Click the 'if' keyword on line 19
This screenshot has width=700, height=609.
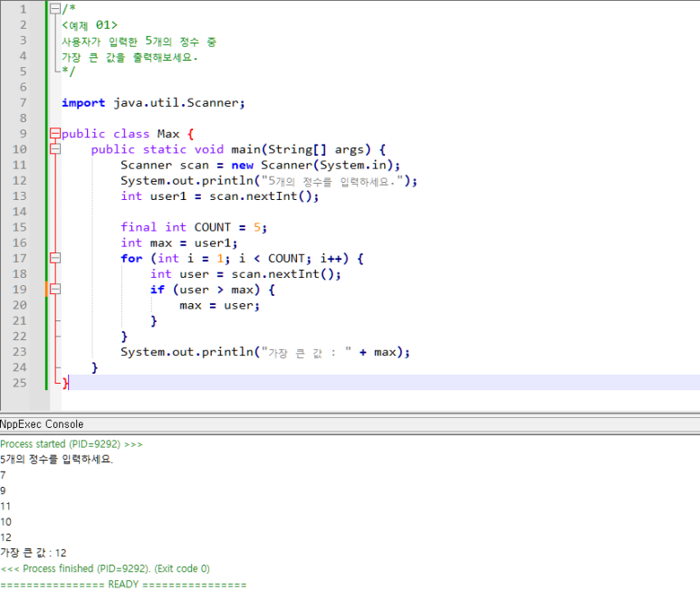point(158,290)
